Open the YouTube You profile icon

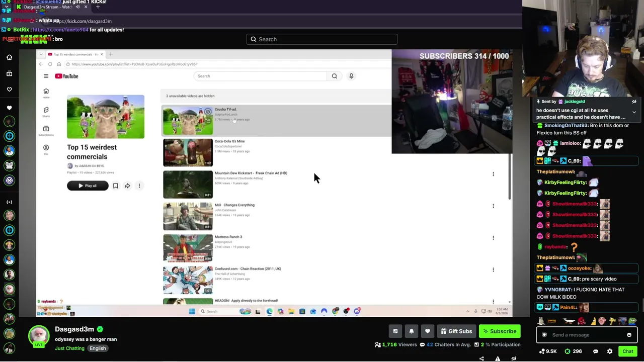(46, 149)
